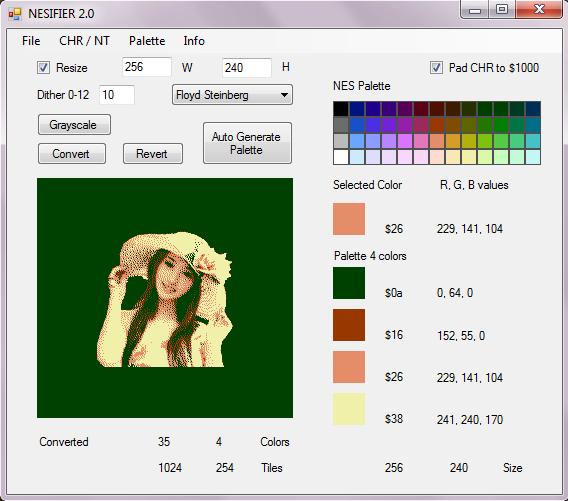Select the brown $16 palette swatch
This screenshot has height=501, width=568.
349,325
